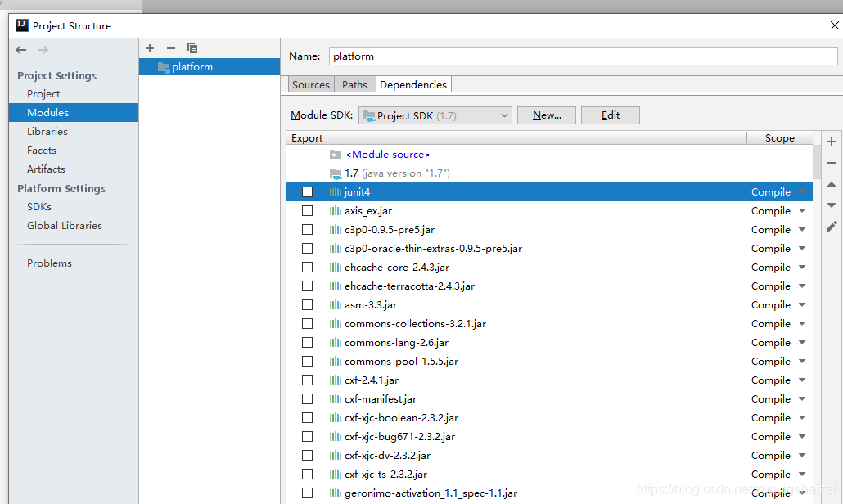Open SDKs under Platform Settings
Viewport: 843px width, 504px height.
pos(39,207)
